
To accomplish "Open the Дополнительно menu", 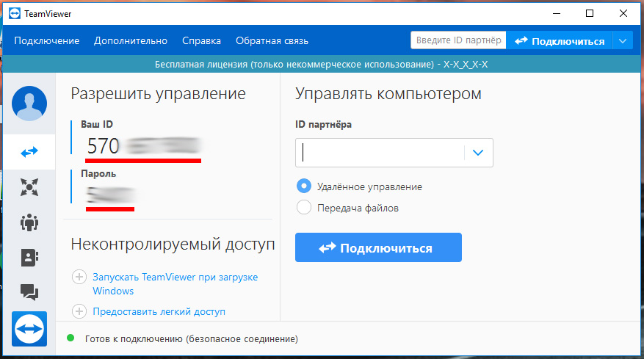I will (x=131, y=40).
